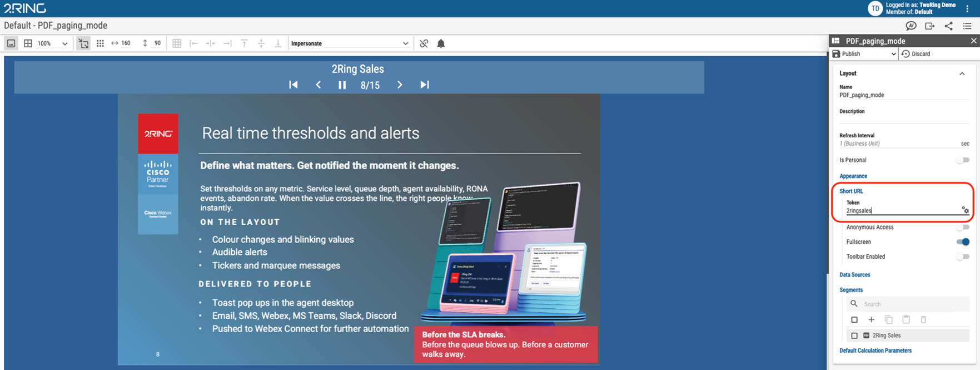The width and height of the screenshot is (980, 370).
Task: Toggle the dotted grid snap icon
Action: pos(100,43)
